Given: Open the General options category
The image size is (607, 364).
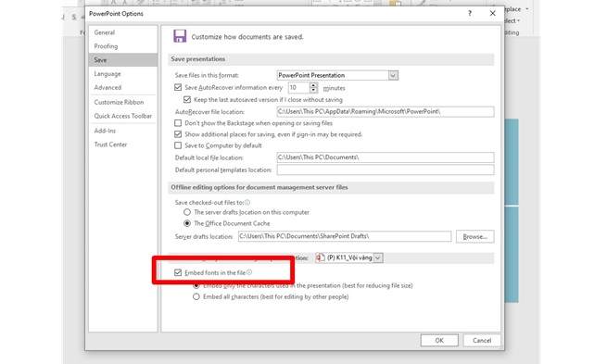Looking at the screenshot, I should click(104, 32).
